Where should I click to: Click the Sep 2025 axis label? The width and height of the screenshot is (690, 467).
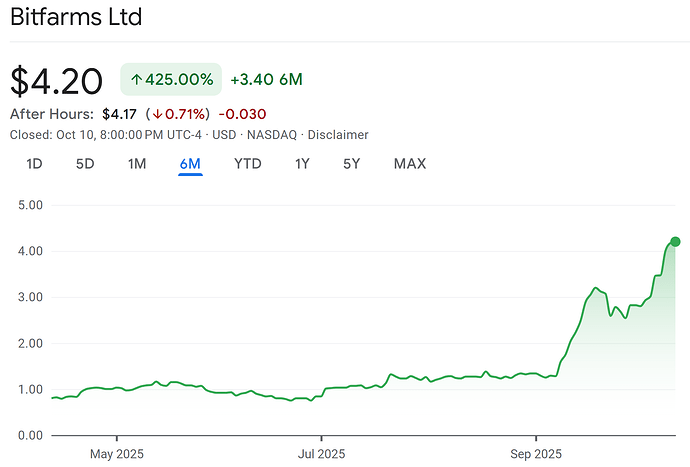(x=536, y=452)
